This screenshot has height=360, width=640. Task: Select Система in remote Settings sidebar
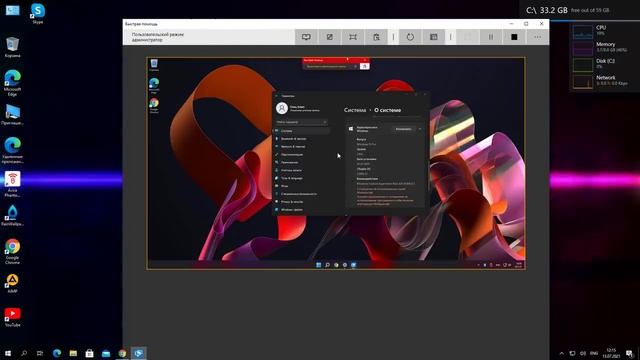tap(301, 131)
